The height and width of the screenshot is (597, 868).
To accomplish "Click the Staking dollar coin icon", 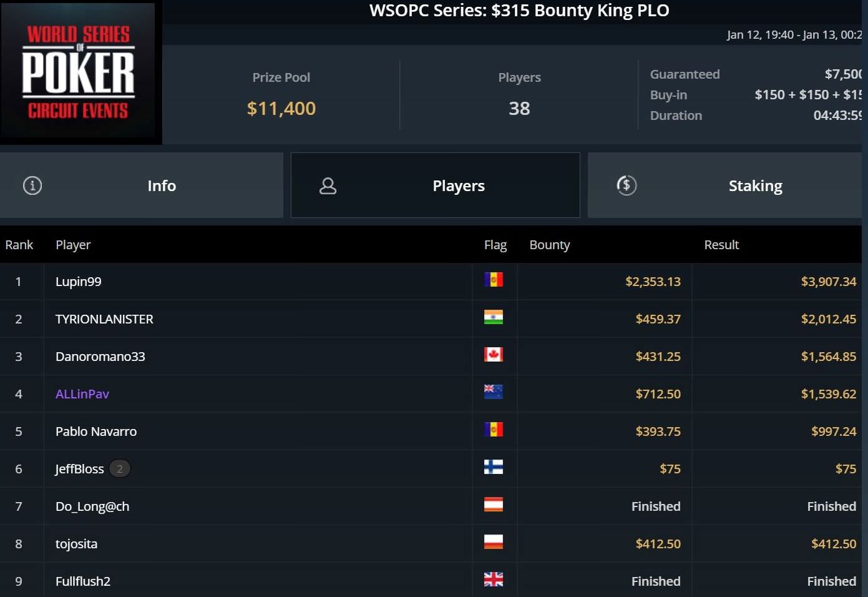I will pyautogui.click(x=627, y=185).
